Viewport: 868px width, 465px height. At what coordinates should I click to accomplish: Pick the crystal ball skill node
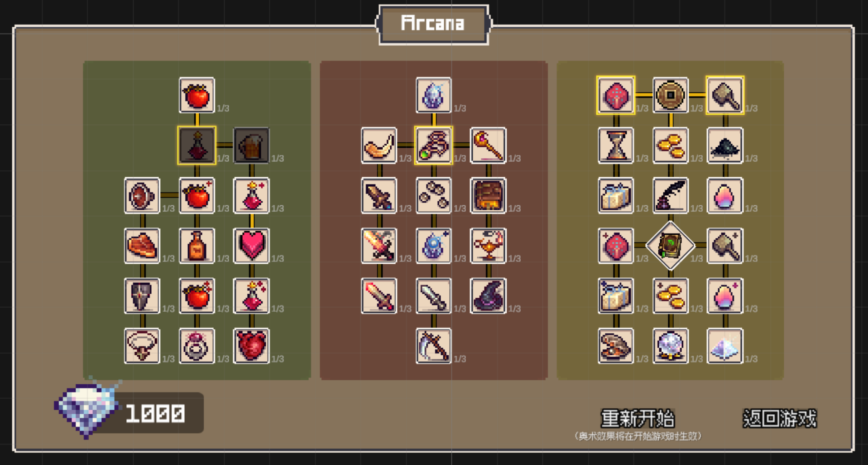click(670, 346)
